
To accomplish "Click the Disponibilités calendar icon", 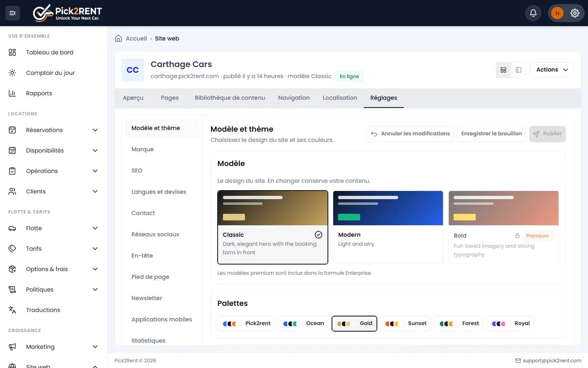I will (12, 150).
